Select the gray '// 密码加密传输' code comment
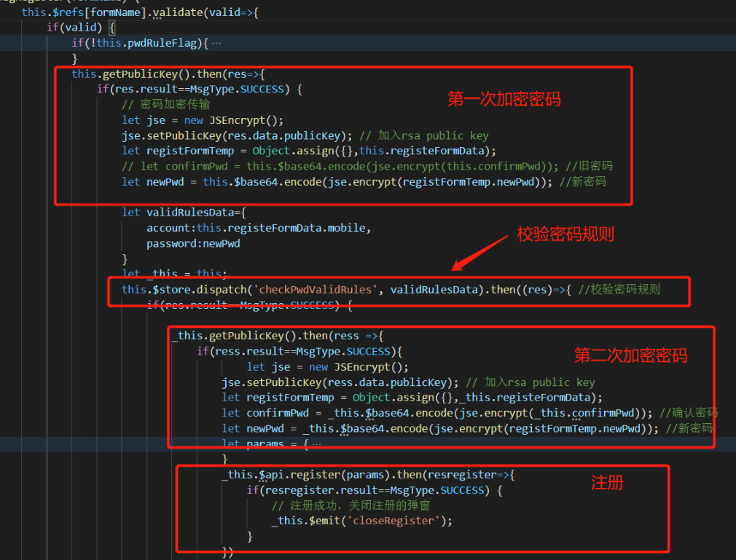The width and height of the screenshot is (736, 560). pos(165,105)
